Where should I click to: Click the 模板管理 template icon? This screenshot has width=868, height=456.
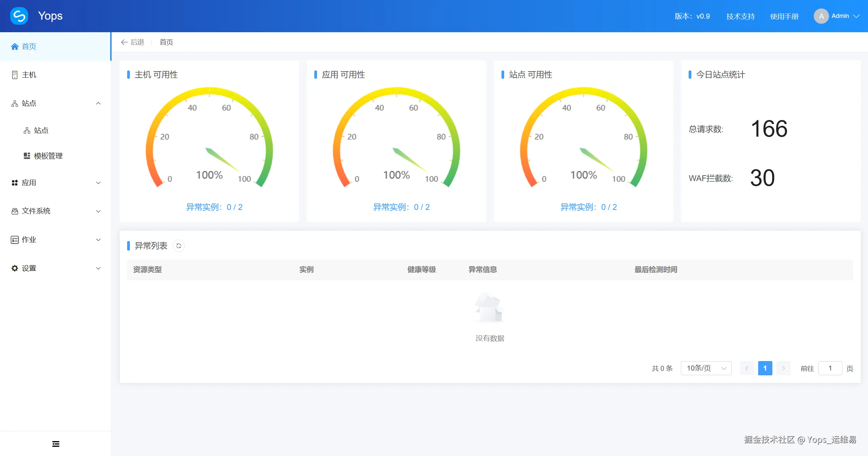pos(27,156)
